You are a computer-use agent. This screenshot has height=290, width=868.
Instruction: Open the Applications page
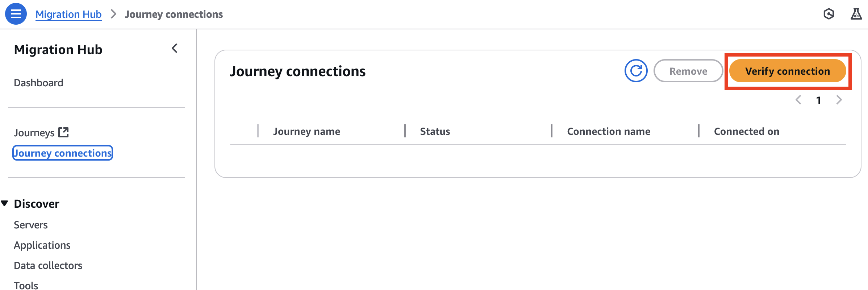42,245
